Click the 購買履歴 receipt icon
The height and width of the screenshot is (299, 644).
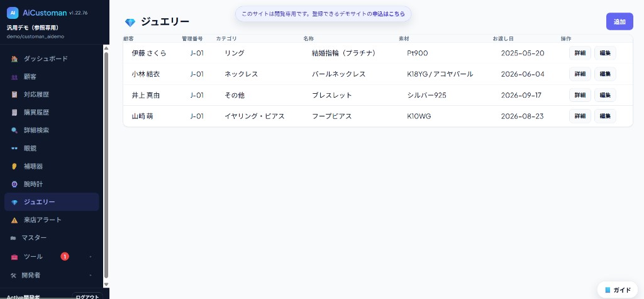coord(14,112)
